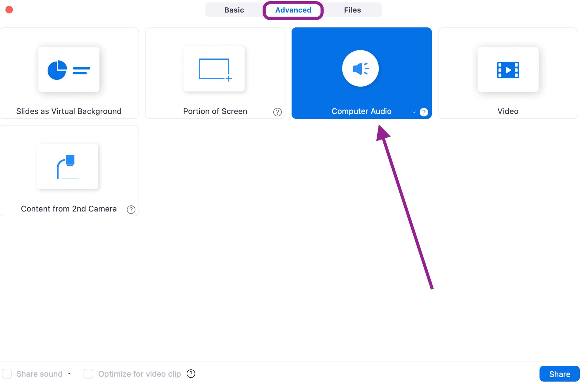Select the Video sharing option
This screenshot has width=588, height=384.
(507, 73)
